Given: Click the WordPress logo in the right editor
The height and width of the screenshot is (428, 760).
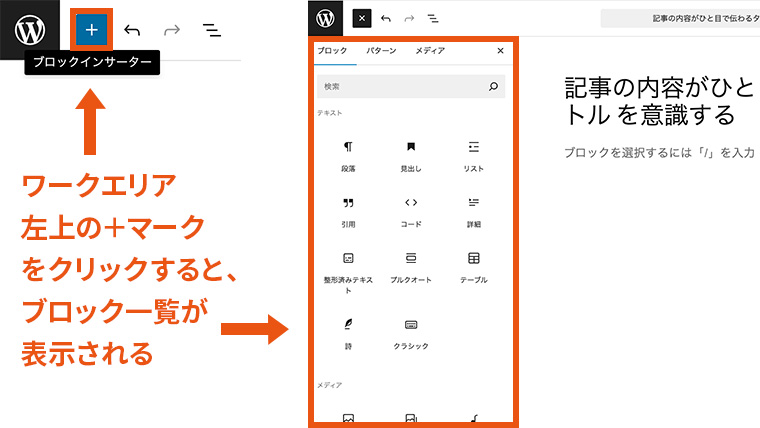Looking at the screenshot, I should (325, 18).
